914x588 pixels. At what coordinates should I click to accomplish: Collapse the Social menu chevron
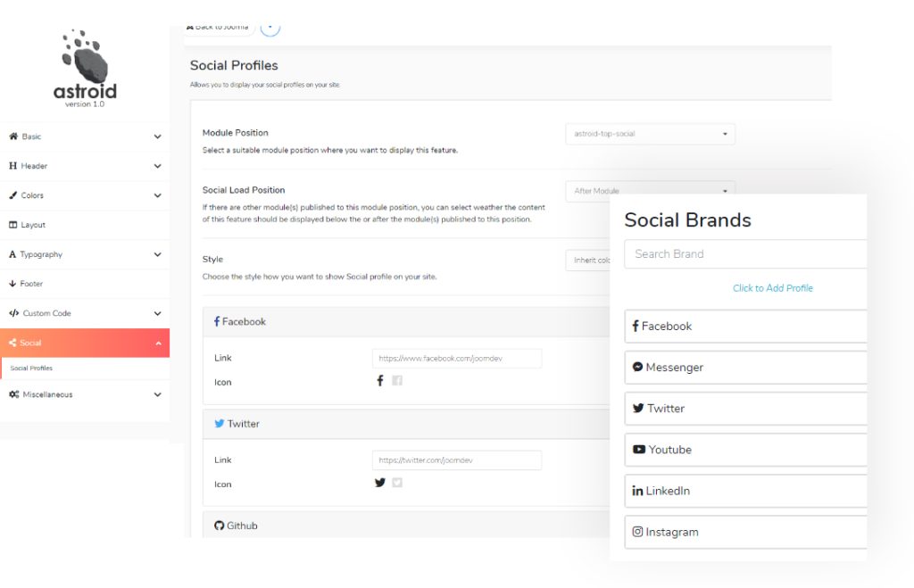pyautogui.click(x=159, y=344)
